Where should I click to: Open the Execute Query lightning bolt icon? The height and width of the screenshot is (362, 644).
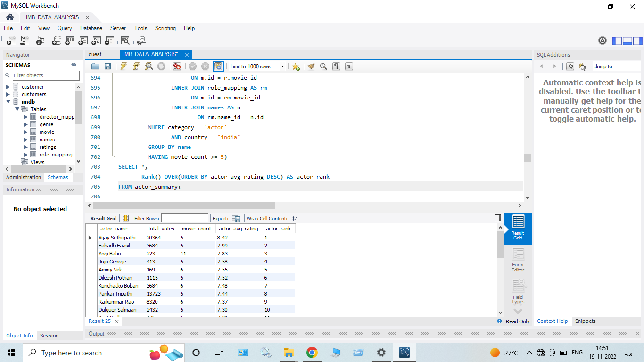click(x=123, y=66)
